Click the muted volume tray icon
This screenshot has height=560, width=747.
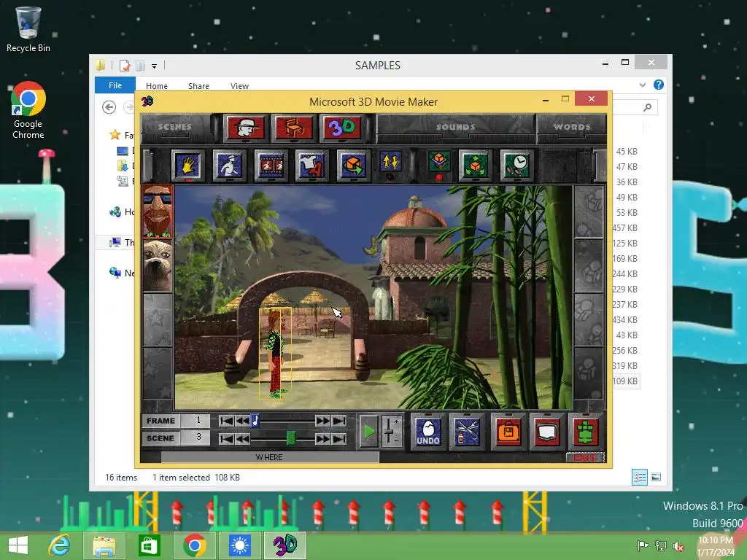point(678,546)
